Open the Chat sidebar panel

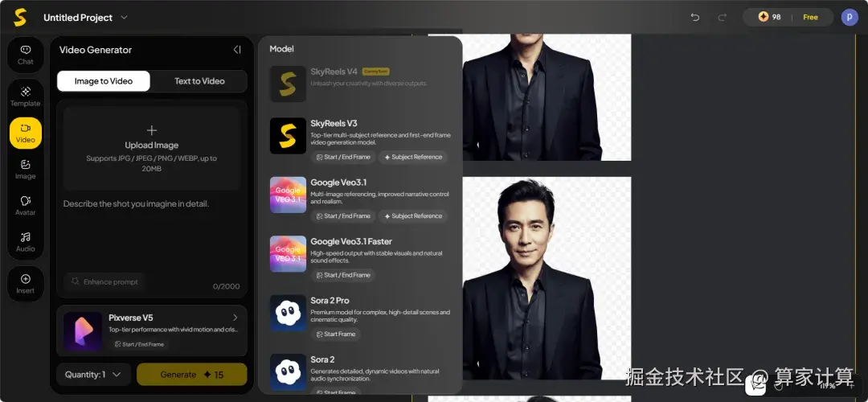click(x=26, y=55)
